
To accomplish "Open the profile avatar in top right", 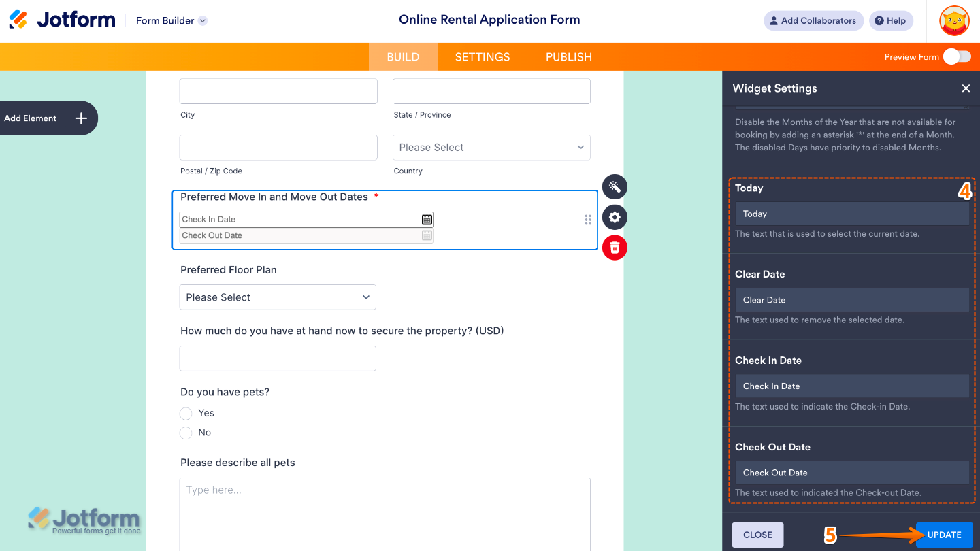I will (953, 20).
